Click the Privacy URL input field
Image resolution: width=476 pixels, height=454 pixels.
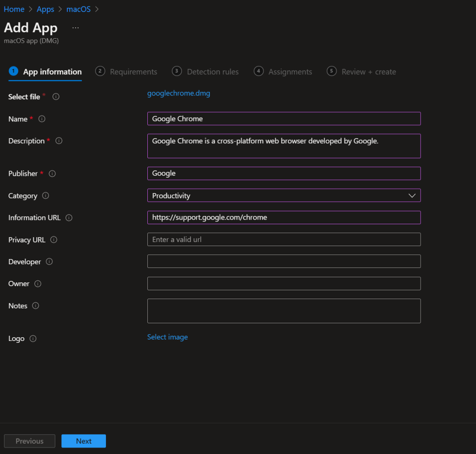click(284, 240)
